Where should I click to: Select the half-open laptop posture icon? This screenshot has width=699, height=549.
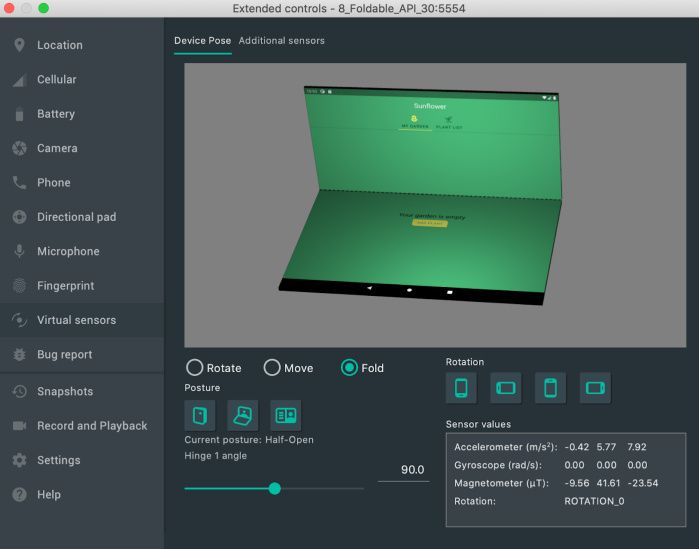point(243,415)
